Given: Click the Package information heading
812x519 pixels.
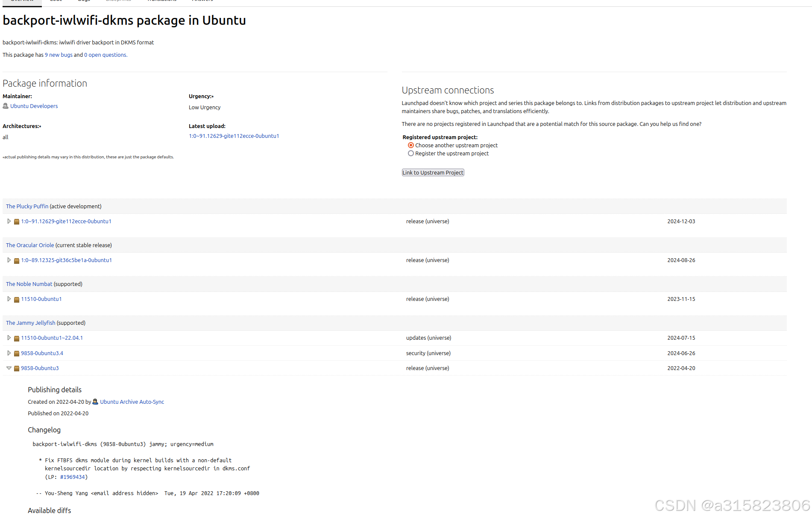Looking at the screenshot, I should click(45, 83).
